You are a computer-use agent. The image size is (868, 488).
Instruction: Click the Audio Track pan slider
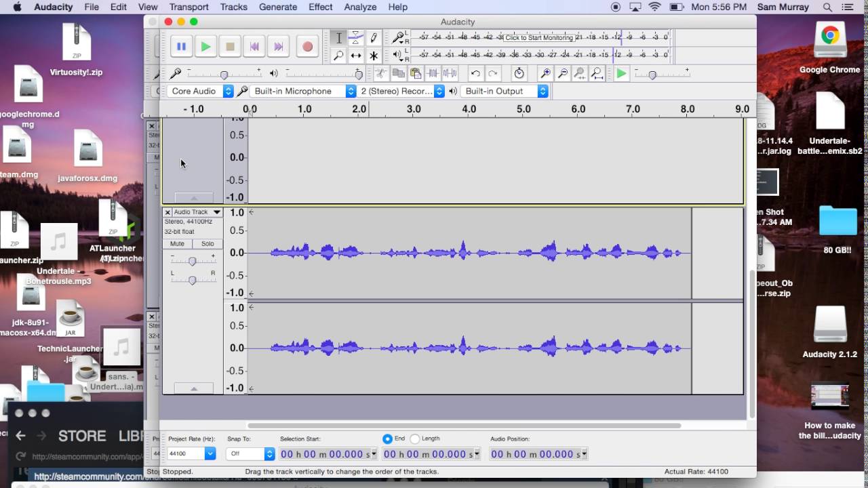tap(193, 280)
